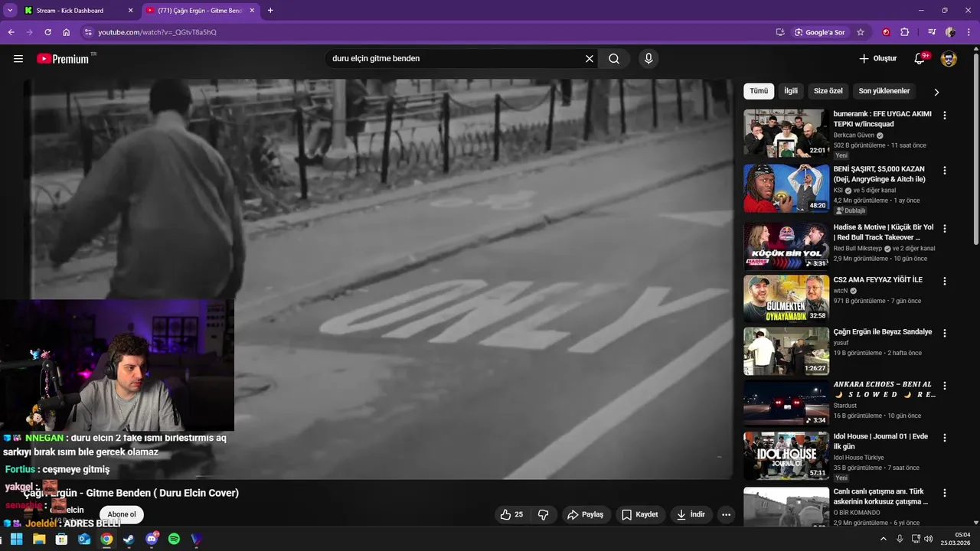Close the Çağrı Ergün YouTube tab
Screen dimensions: 980x551
tap(252, 11)
